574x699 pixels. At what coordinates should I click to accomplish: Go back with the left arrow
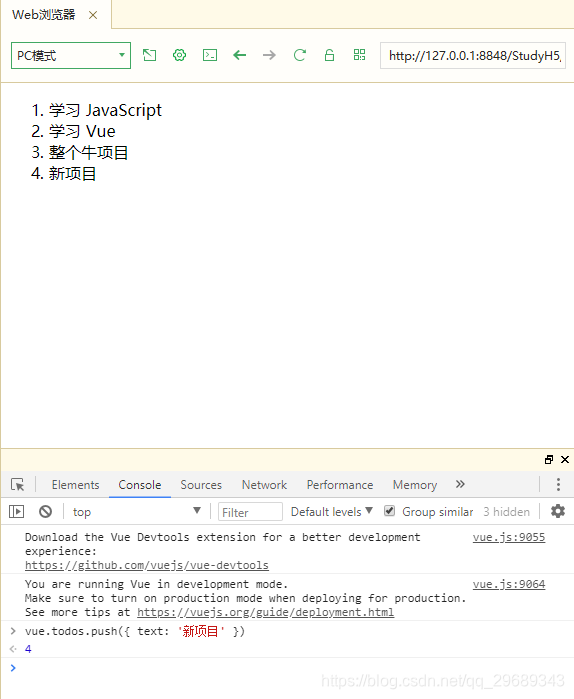[x=240, y=55]
